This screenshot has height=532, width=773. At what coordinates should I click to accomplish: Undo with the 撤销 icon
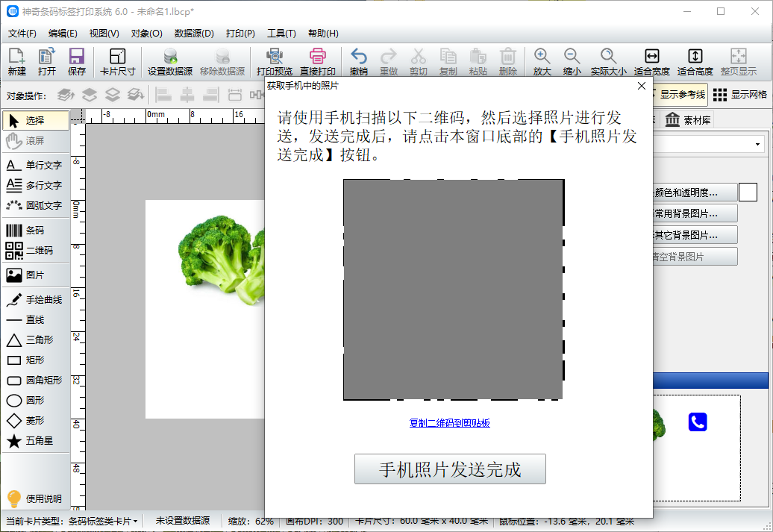[x=358, y=62]
